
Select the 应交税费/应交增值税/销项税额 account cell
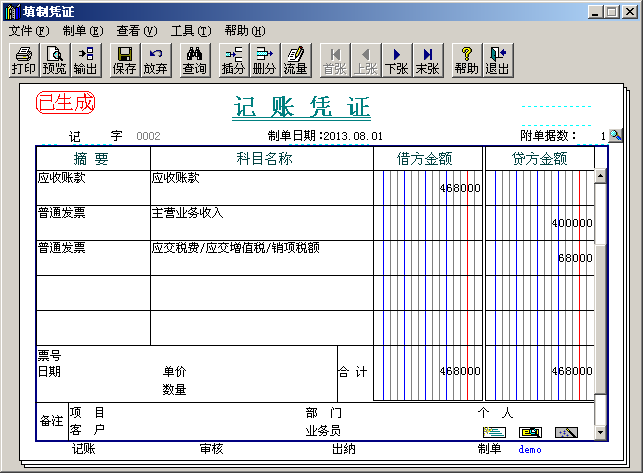click(x=262, y=258)
